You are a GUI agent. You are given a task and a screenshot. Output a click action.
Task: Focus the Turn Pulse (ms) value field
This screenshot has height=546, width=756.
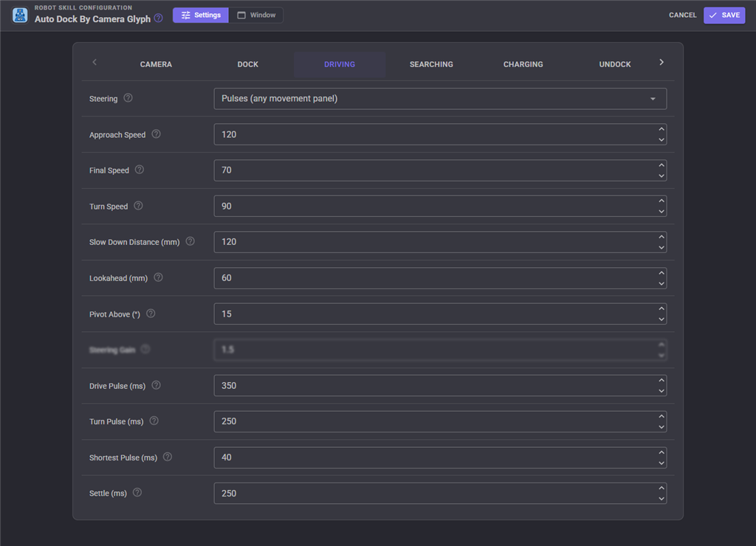(440, 421)
